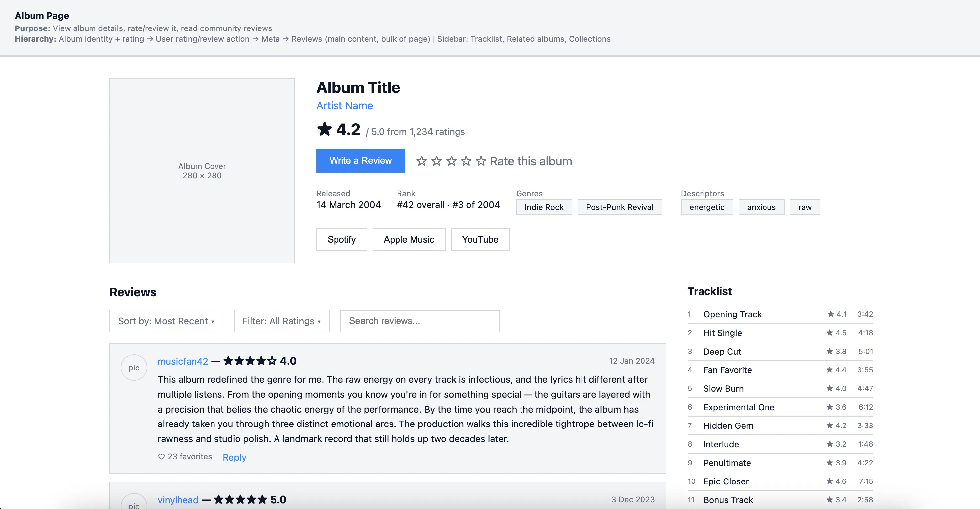
Task: Favorite musicfan42's review via the heart icon
Action: pos(161,457)
